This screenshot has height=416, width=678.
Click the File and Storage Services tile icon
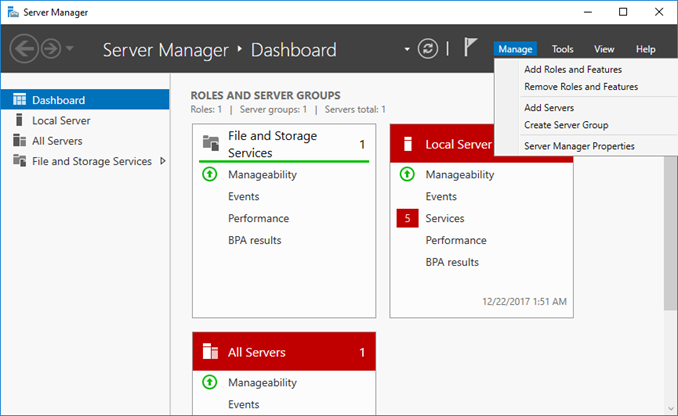[x=211, y=143]
